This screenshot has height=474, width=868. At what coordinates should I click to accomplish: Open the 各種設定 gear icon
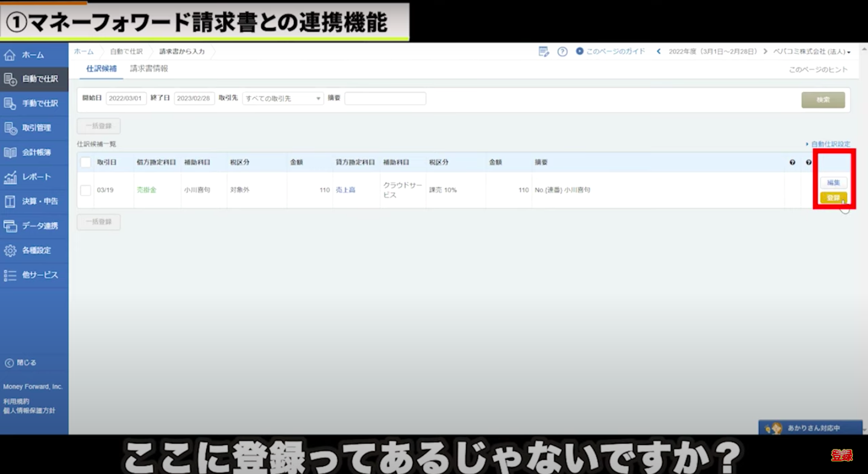pyautogui.click(x=10, y=251)
